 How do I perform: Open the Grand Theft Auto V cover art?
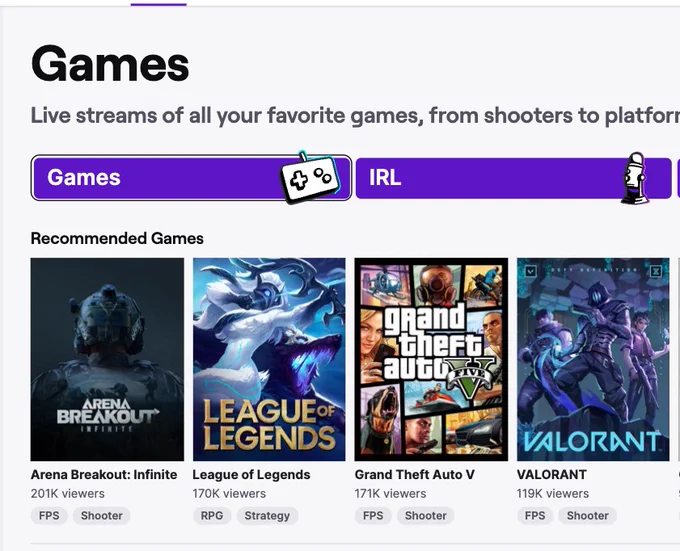tap(431, 359)
